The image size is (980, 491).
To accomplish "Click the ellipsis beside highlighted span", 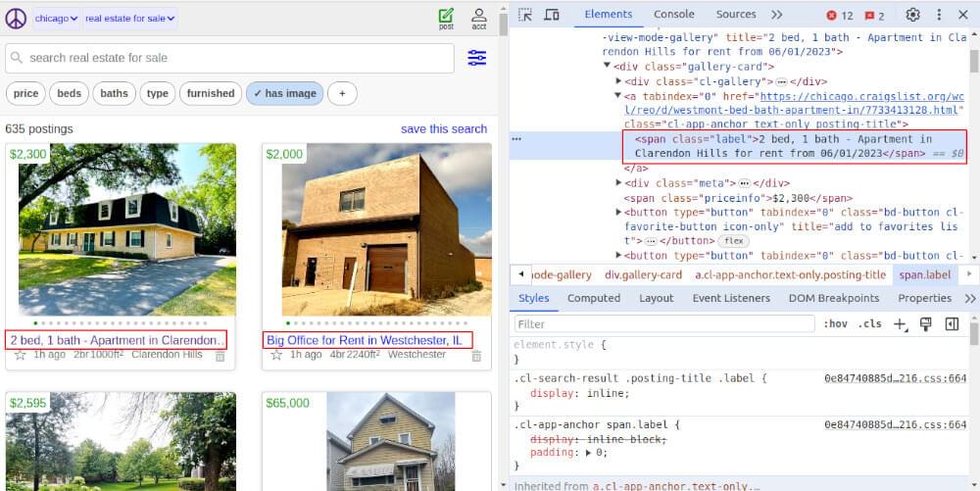I will point(516,139).
